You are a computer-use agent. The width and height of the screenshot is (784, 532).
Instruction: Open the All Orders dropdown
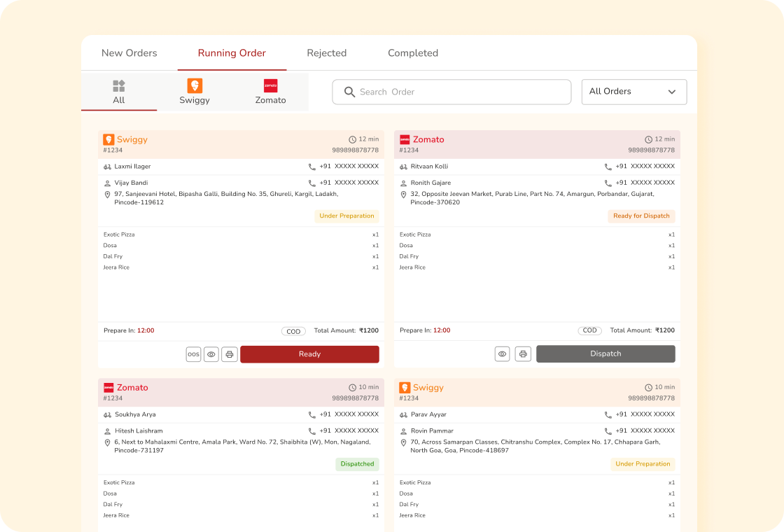633,92
